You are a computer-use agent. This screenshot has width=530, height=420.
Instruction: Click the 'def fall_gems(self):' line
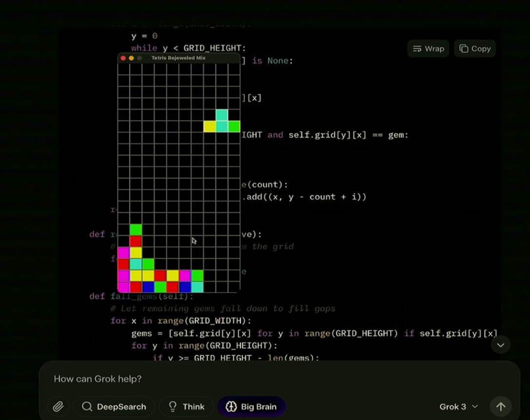click(142, 296)
